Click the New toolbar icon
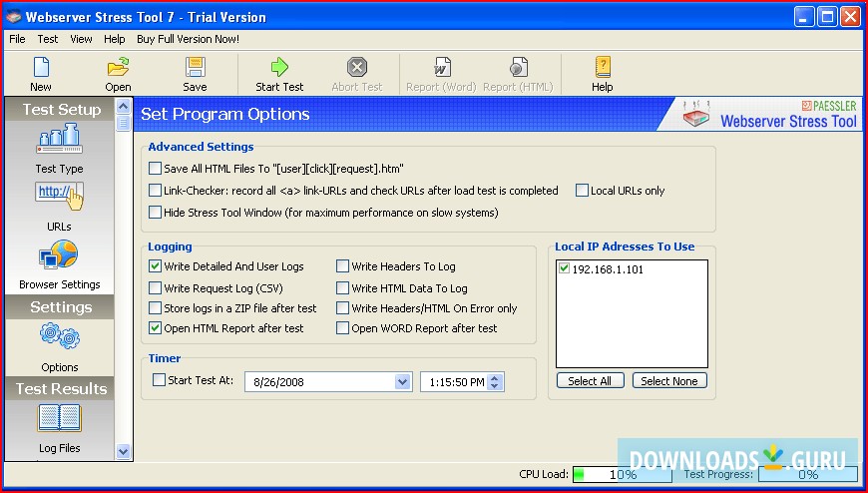 (x=41, y=68)
